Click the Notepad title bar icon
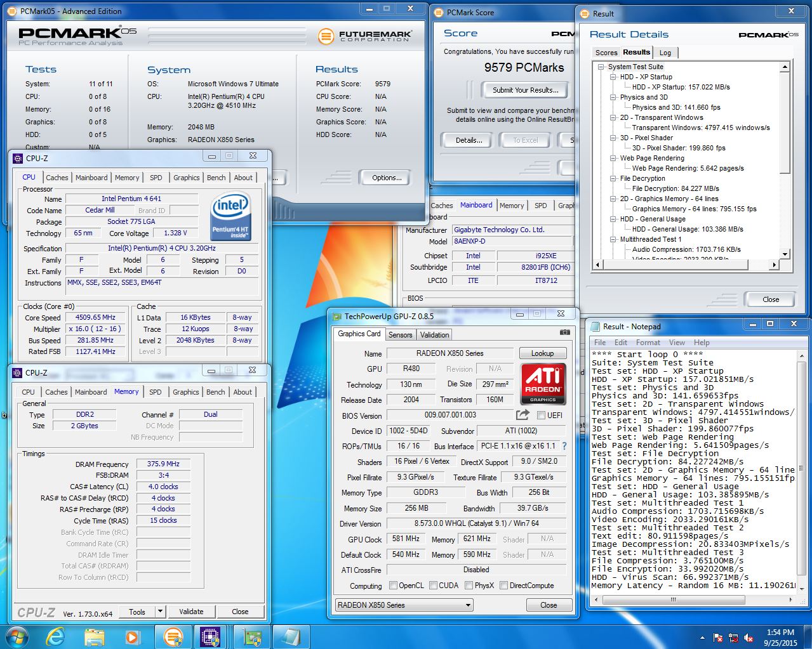812x649 pixels. tap(595, 326)
